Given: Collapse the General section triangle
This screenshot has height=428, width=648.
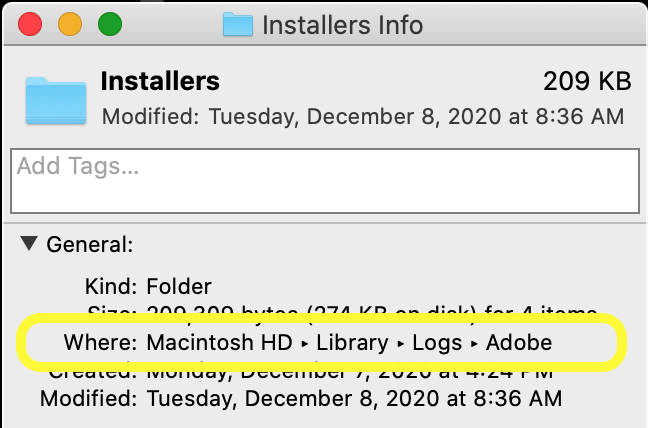Looking at the screenshot, I should pyautogui.click(x=30, y=243).
